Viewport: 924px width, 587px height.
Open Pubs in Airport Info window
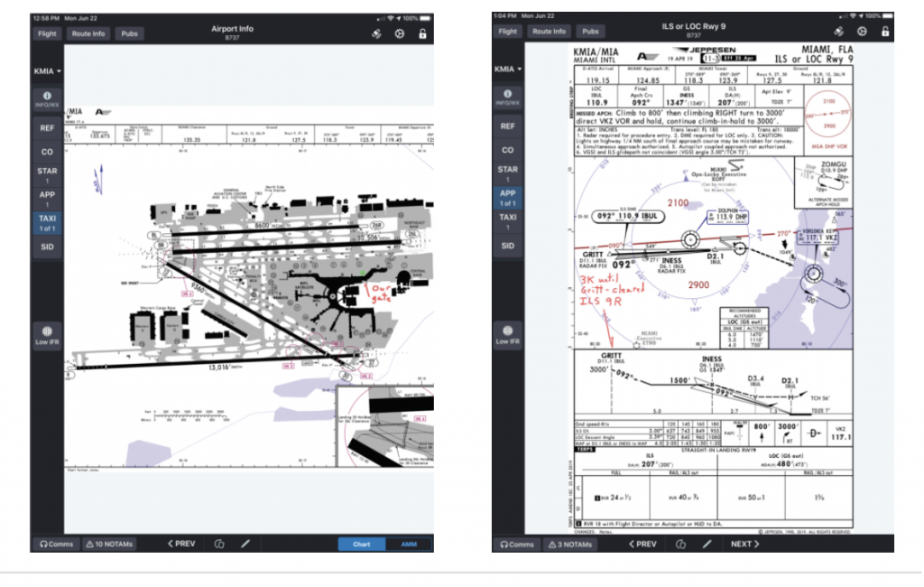coord(130,33)
